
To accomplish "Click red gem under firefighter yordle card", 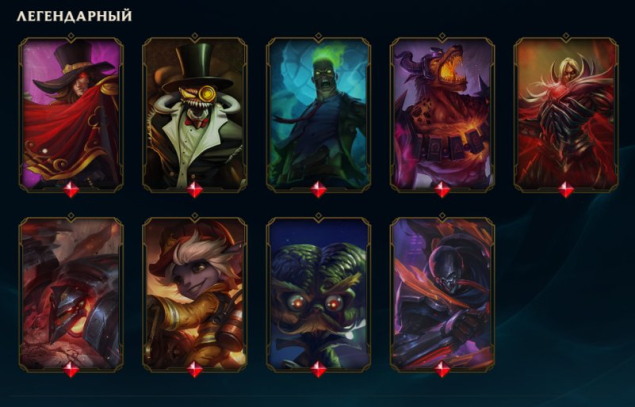I will tap(195, 369).
